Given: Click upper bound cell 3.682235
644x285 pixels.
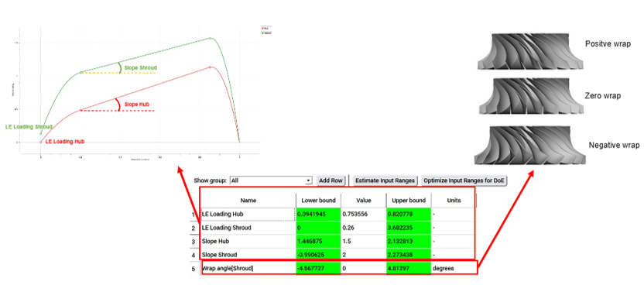Looking at the screenshot, I should (x=409, y=228).
